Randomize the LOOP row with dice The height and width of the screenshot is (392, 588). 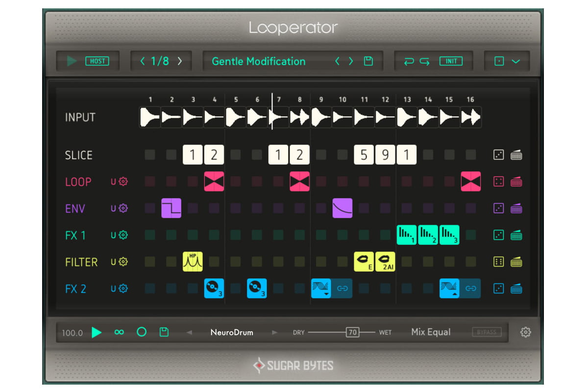(x=498, y=182)
